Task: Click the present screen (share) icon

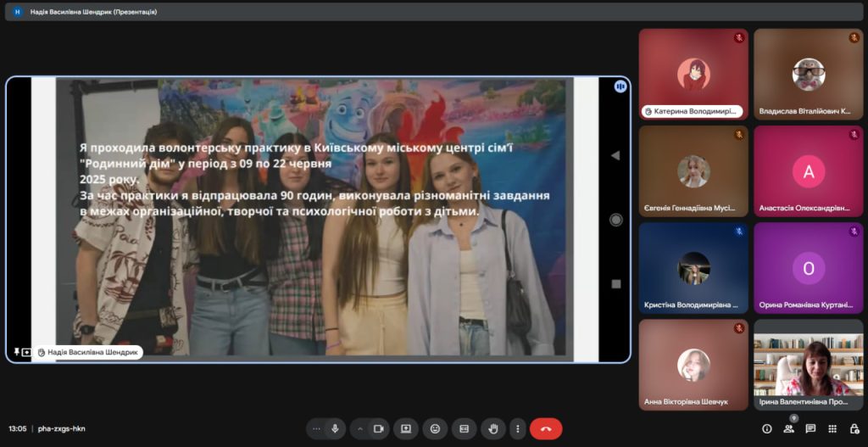Action: 405,429
